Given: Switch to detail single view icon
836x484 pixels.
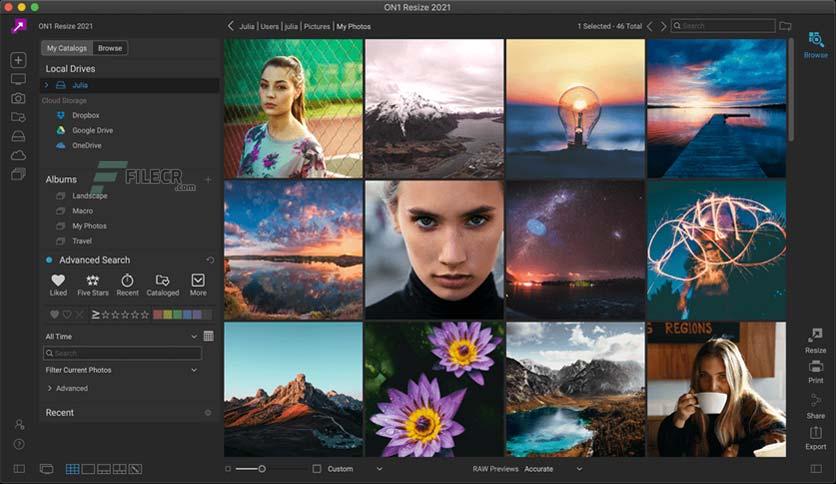Looking at the screenshot, I should click(89, 469).
